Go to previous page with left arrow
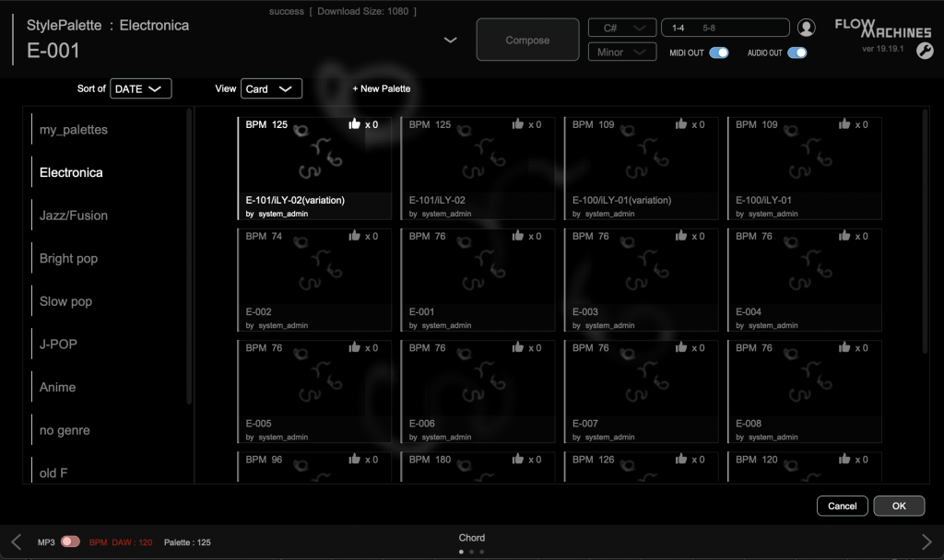Viewport: 944px width, 560px height. (x=16, y=542)
